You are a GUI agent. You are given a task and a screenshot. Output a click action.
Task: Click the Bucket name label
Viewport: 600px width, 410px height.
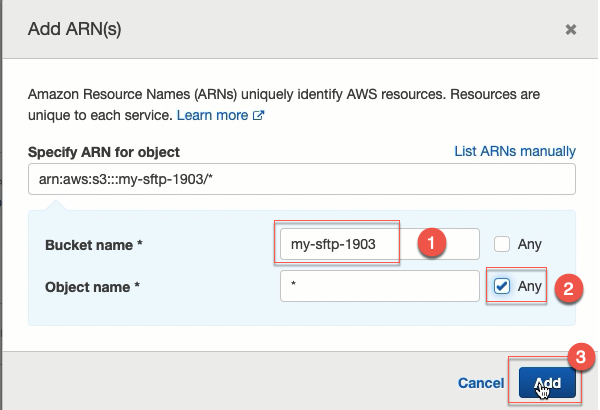tap(94, 245)
